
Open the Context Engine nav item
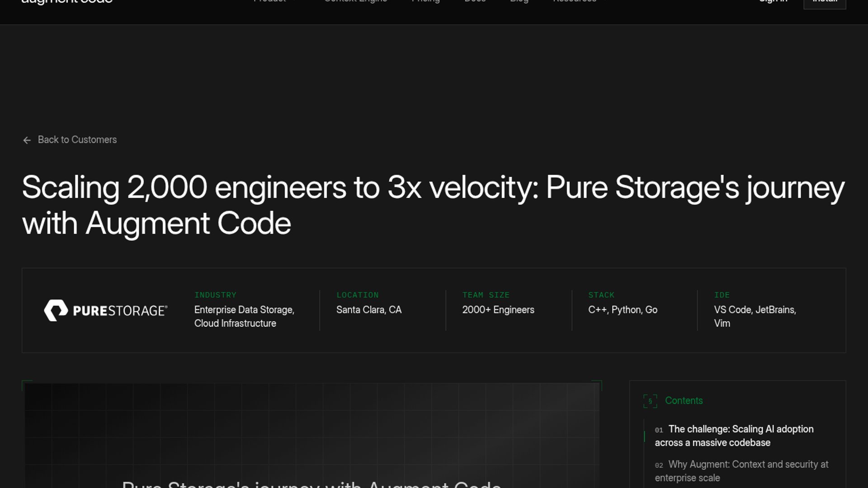pos(355,1)
